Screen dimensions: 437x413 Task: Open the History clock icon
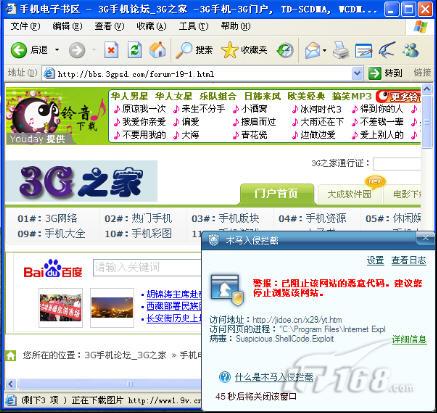tap(285, 51)
